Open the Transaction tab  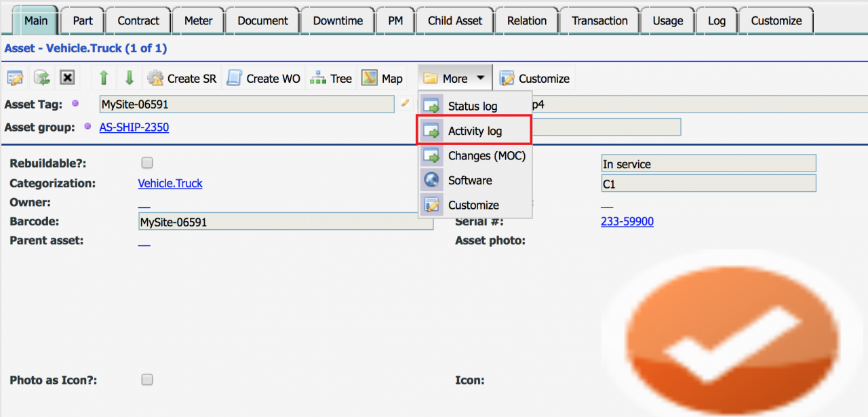(599, 20)
